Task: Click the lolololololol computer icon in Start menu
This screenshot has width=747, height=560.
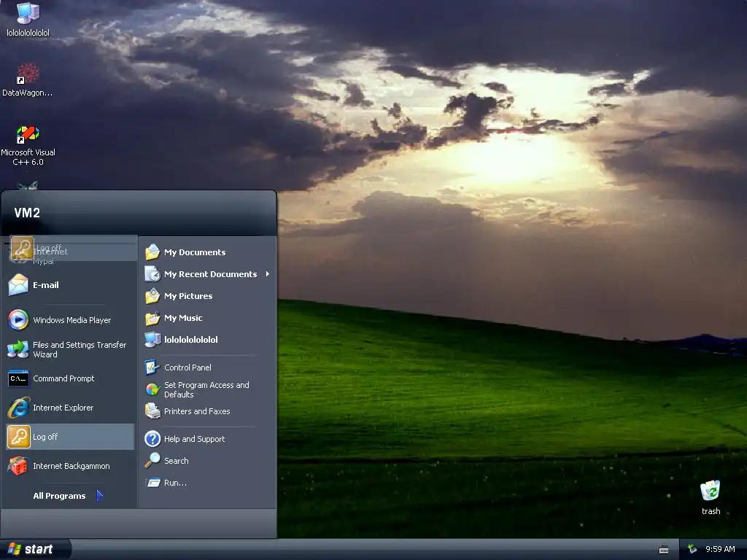Action: (152, 340)
